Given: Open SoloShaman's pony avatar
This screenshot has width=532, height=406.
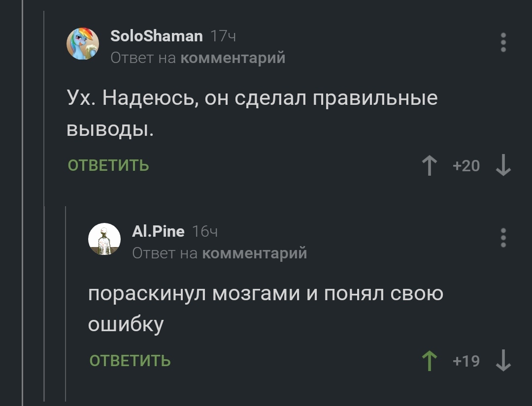Looking at the screenshot, I should pyautogui.click(x=83, y=44).
